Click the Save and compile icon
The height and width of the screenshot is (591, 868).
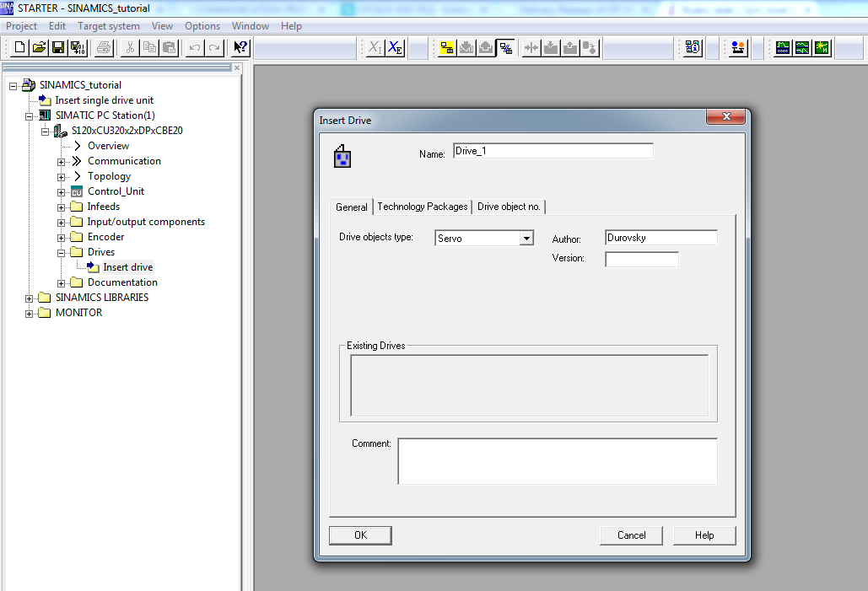pos(78,47)
